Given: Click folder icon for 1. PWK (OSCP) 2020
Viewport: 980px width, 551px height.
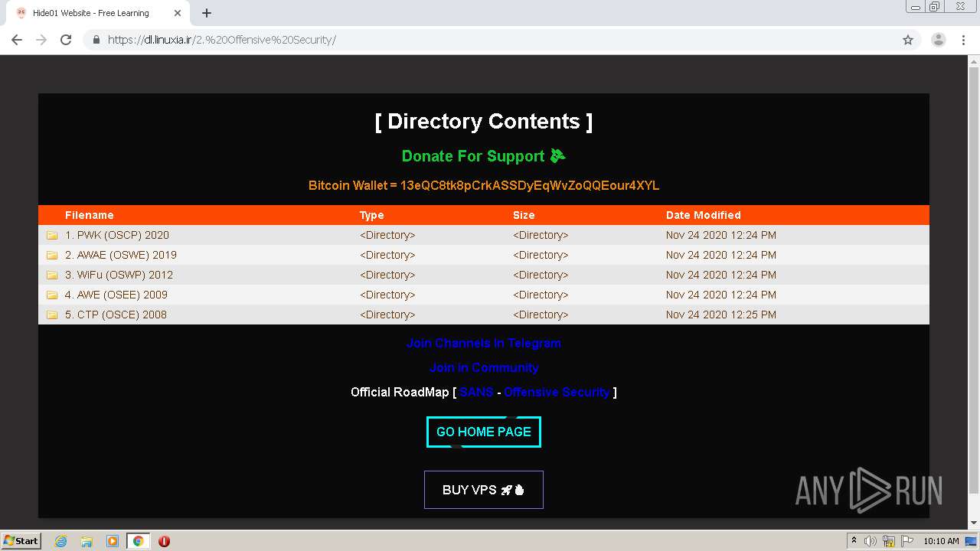Looking at the screenshot, I should 52,235.
